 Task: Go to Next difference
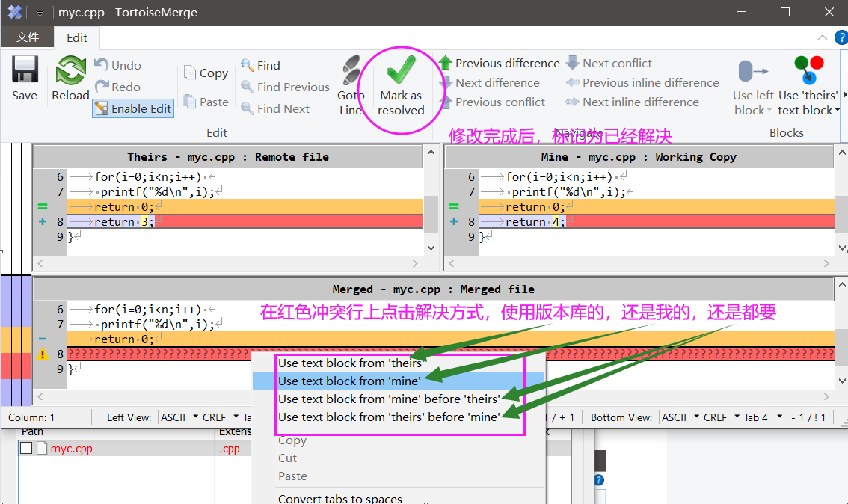[490, 83]
